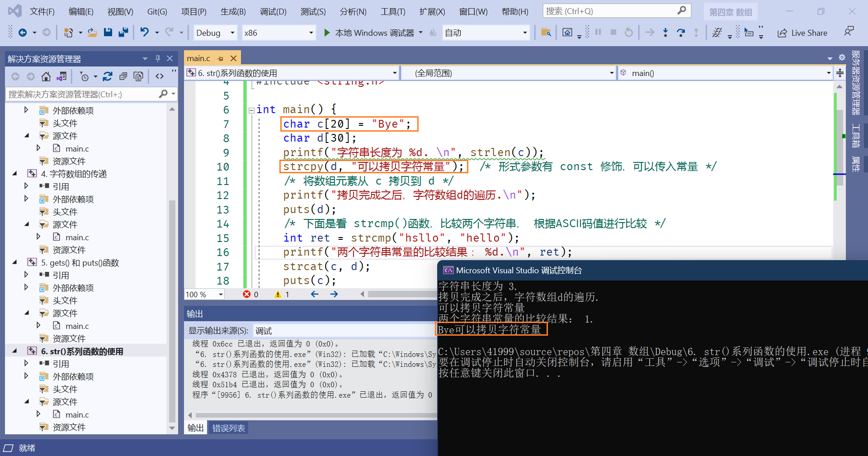
Task: Click the Home icon in Solution Explorer
Action: point(46,76)
